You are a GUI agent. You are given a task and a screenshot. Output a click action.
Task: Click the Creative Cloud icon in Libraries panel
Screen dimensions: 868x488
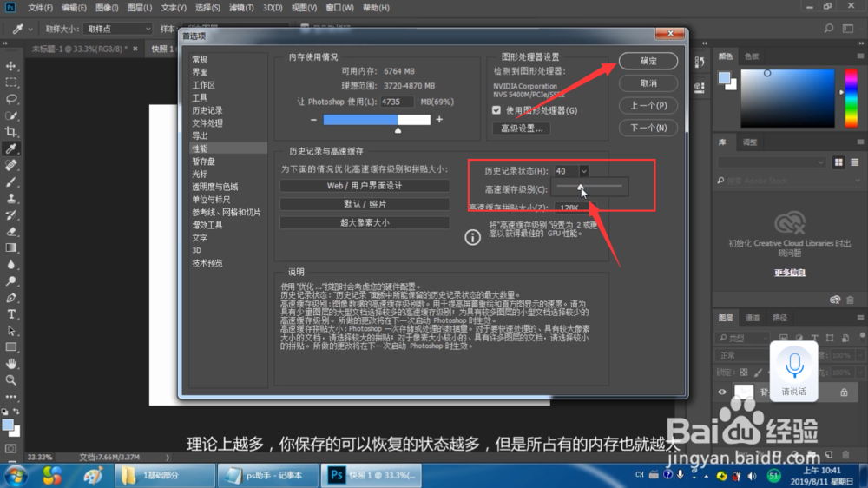click(789, 222)
